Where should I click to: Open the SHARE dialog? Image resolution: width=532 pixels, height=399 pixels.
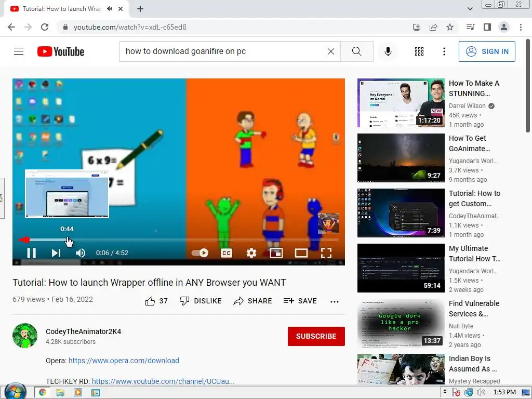[253, 301]
